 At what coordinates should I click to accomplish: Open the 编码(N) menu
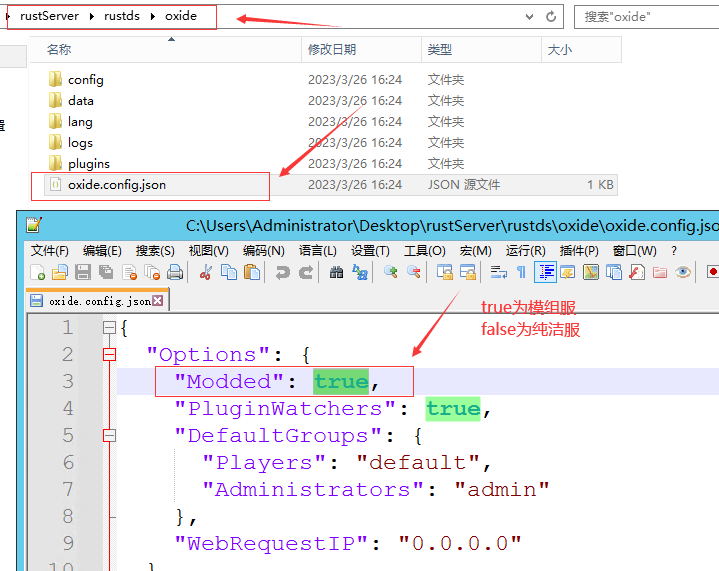(264, 251)
